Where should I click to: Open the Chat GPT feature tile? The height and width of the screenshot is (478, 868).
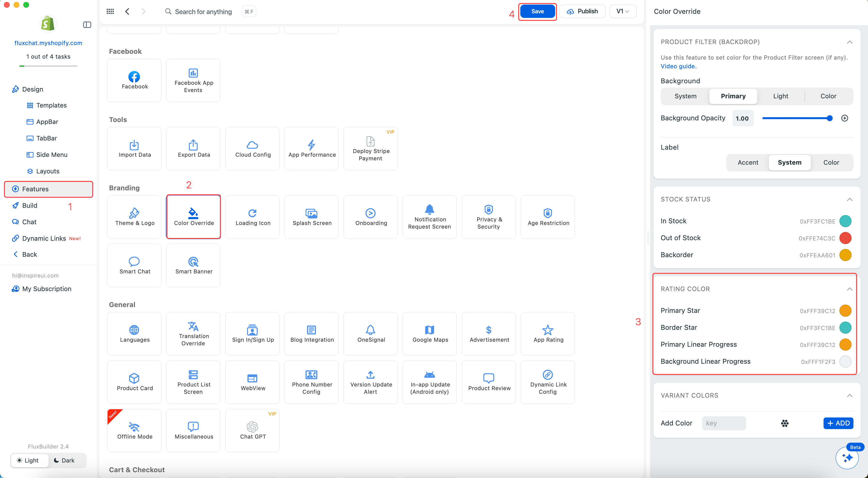(x=252, y=430)
